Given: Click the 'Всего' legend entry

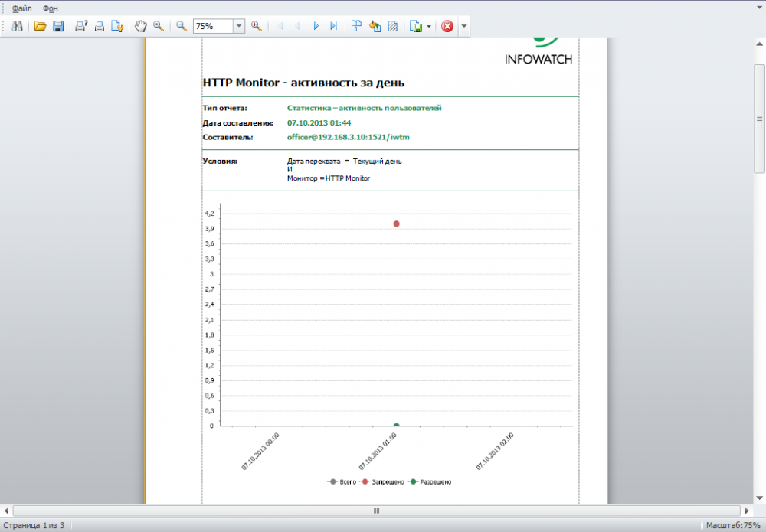Looking at the screenshot, I should click(342, 481).
